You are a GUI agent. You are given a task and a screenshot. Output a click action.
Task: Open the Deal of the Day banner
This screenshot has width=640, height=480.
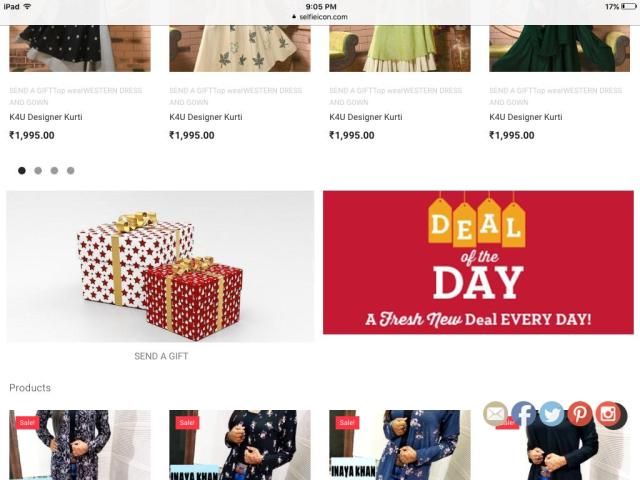(x=478, y=262)
